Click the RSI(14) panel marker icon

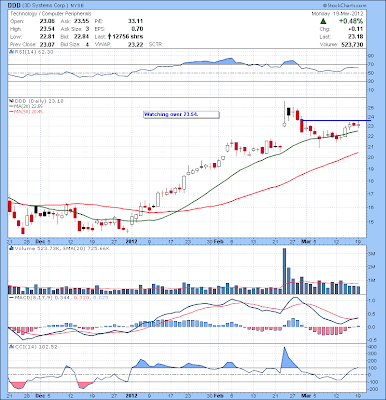11,52
